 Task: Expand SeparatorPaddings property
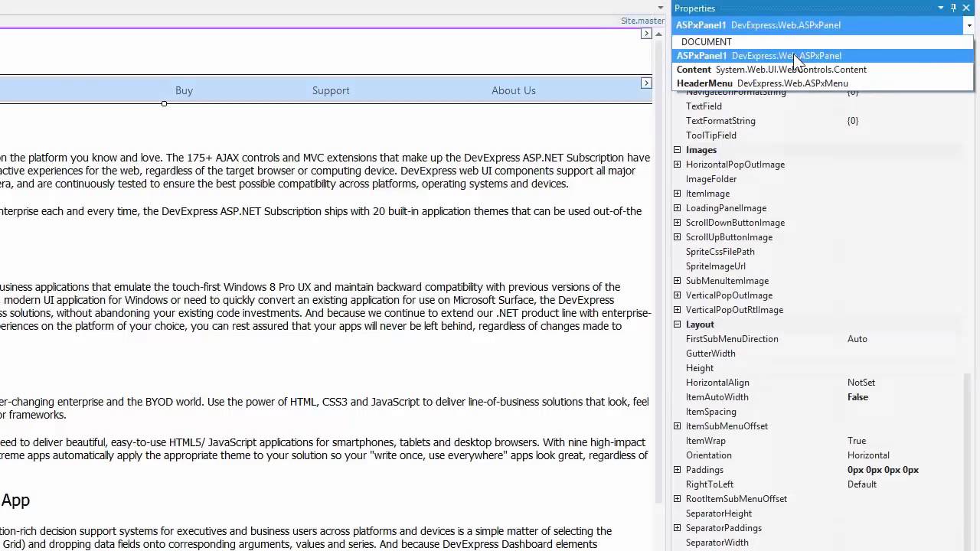[x=677, y=528]
